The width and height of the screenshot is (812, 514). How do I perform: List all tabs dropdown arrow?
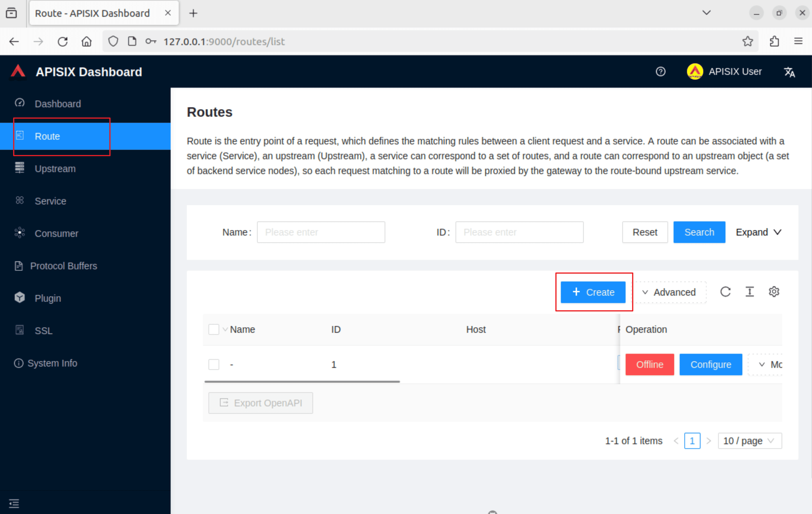pyautogui.click(x=706, y=13)
